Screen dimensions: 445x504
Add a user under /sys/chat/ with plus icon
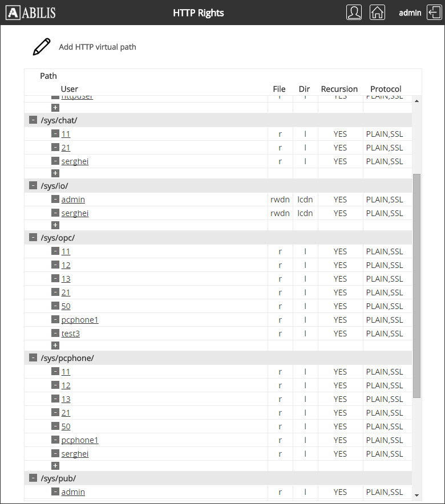coord(55,173)
